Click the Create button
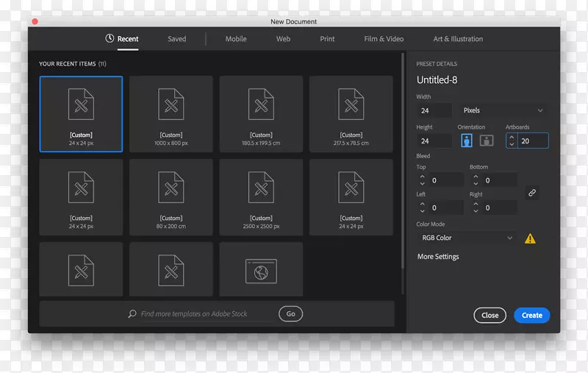 tap(531, 315)
